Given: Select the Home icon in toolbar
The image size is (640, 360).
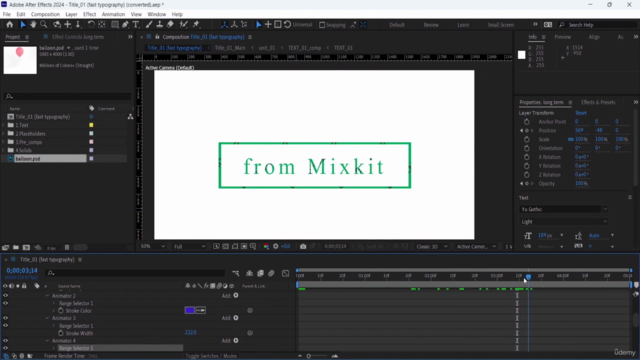Looking at the screenshot, I should pyautogui.click(x=9, y=25).
